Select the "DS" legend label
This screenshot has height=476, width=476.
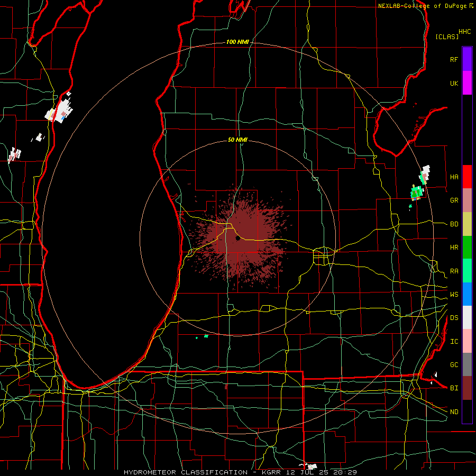pyautogui.click(x=454, y=318)
